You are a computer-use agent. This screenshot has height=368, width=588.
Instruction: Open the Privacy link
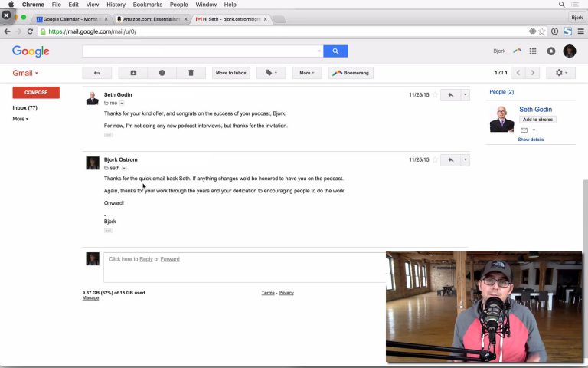click(286, 293)
